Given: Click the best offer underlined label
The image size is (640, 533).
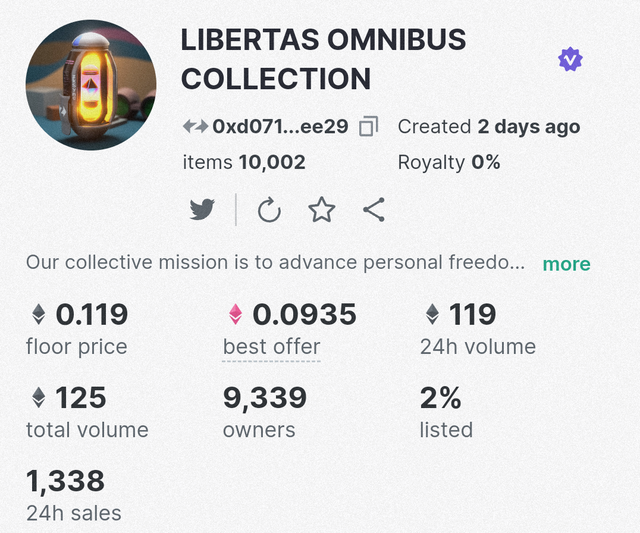Looking at the screenshot, I should (271, 347).
